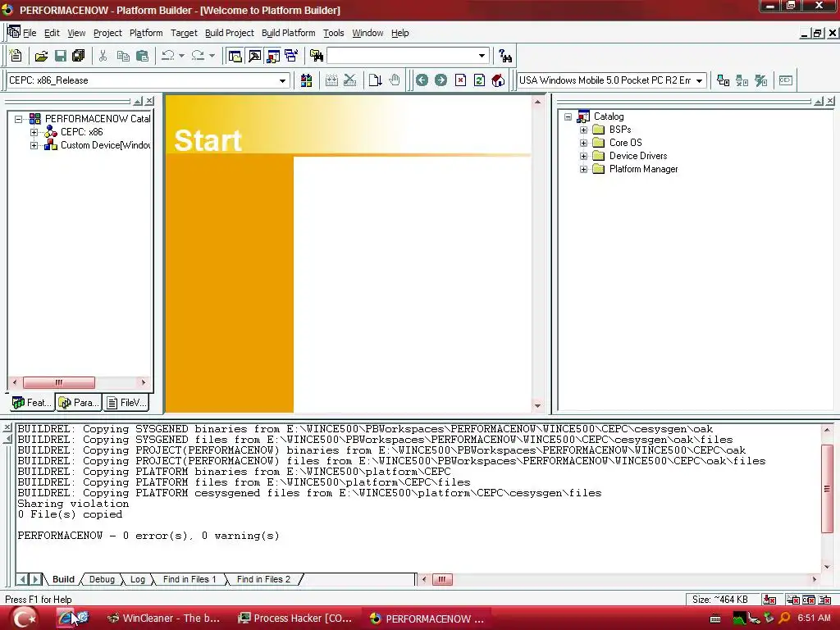This screenshot has width=840, height=630.
Task: Open USA Windows Mobile 5.0 device dropdown
Action: (699, 81)
